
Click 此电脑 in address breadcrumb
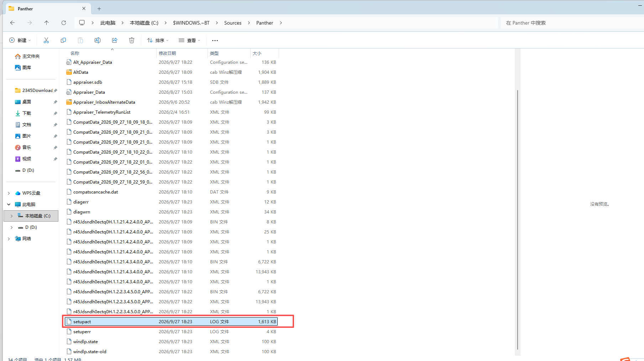pyautogui.click(x=108, y=23)
